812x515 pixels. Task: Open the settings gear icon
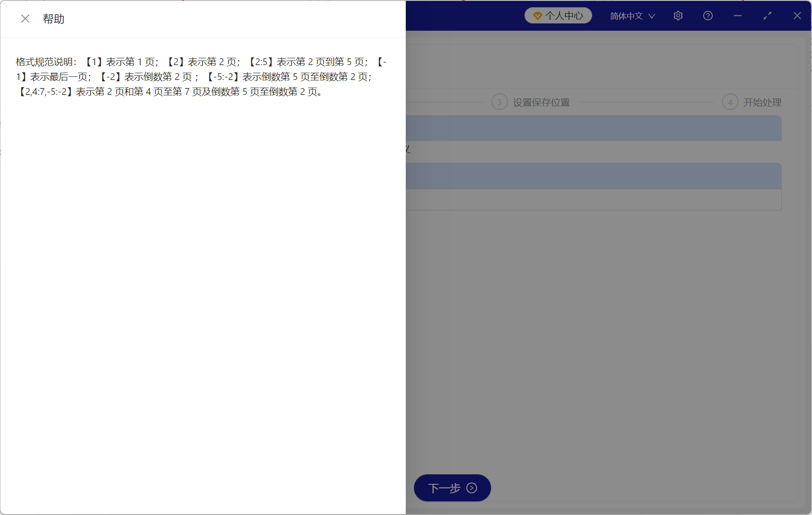[678, 15]
